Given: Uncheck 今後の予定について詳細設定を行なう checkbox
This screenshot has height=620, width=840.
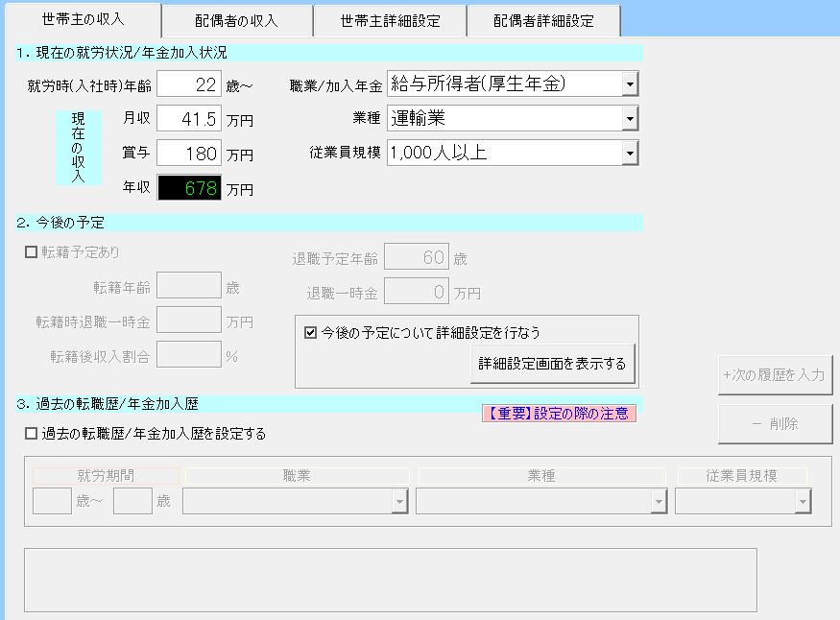Looking at the screenshot, I should point(310,333).
